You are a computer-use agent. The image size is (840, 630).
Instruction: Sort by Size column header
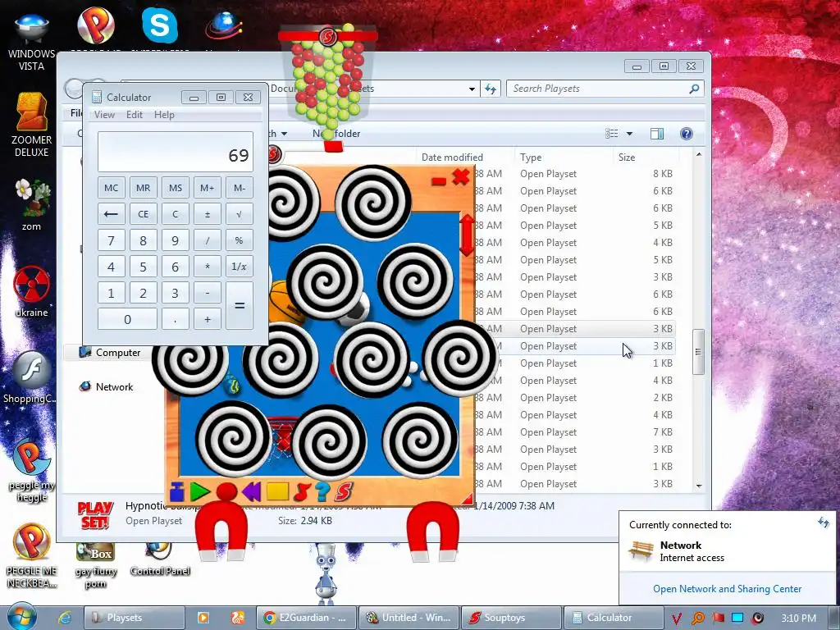tap(646, 157)
